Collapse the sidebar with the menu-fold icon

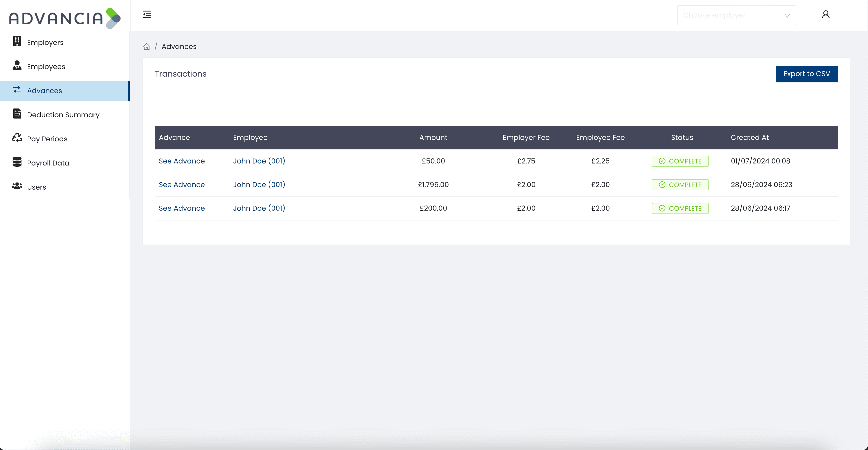pyautogui.click(x=147, y=15)
